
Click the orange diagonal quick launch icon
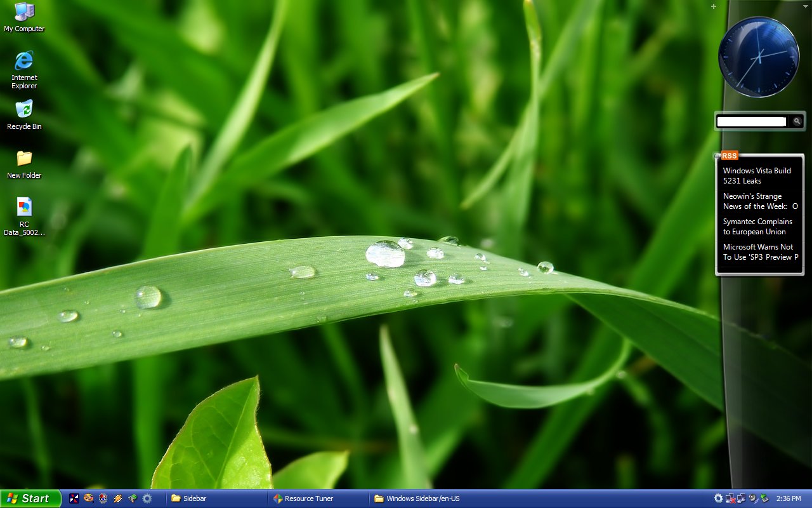point(118,498)
